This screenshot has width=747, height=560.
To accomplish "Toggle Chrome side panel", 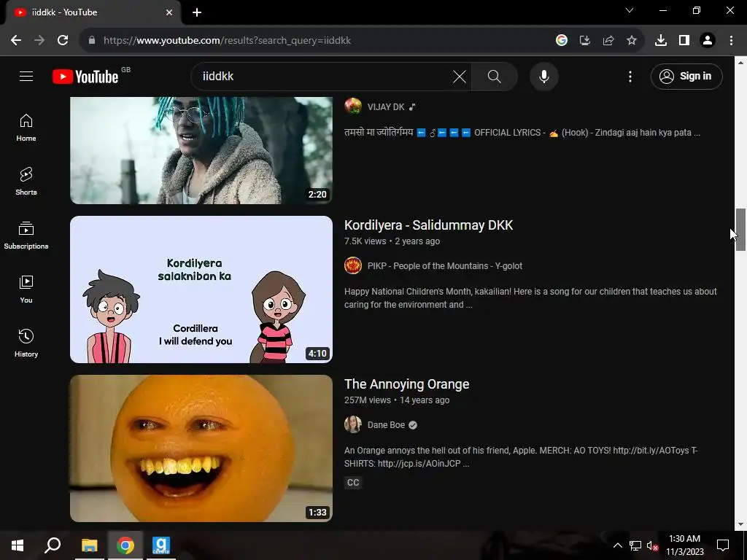I will 684,41.
